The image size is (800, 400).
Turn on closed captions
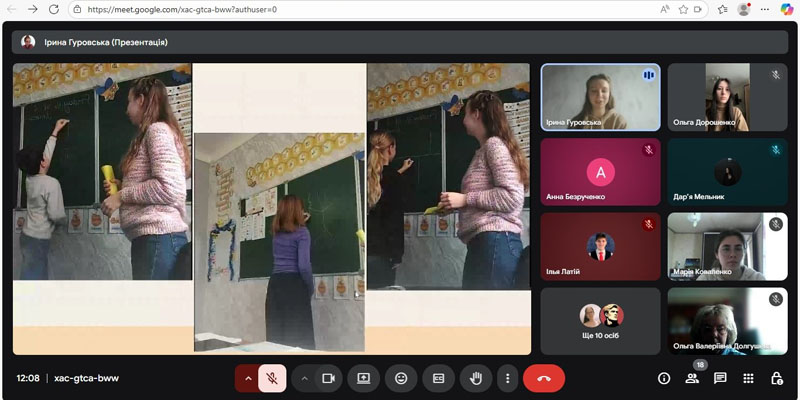[437, 378]
